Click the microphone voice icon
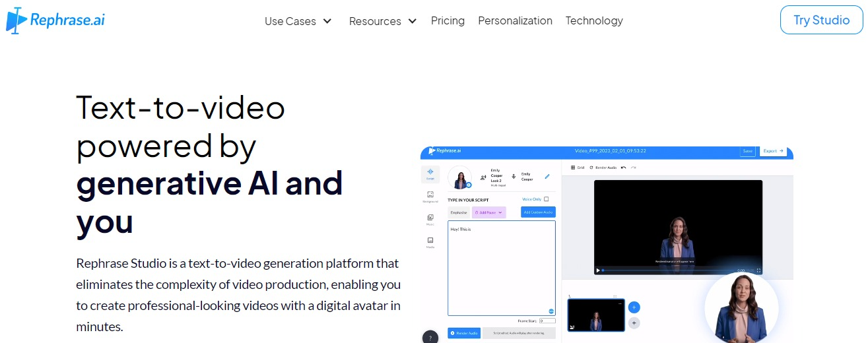The image size is (868, 343). click(x=514, y=177)
